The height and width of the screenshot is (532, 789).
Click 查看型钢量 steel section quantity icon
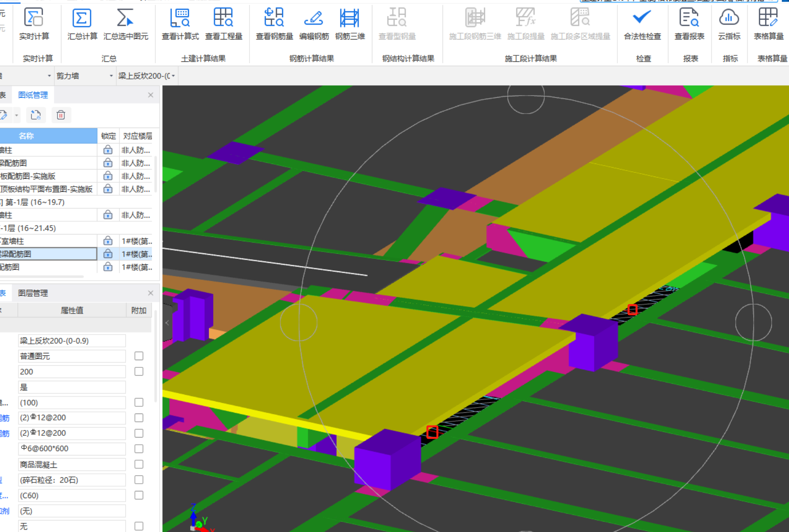point(397,24)
